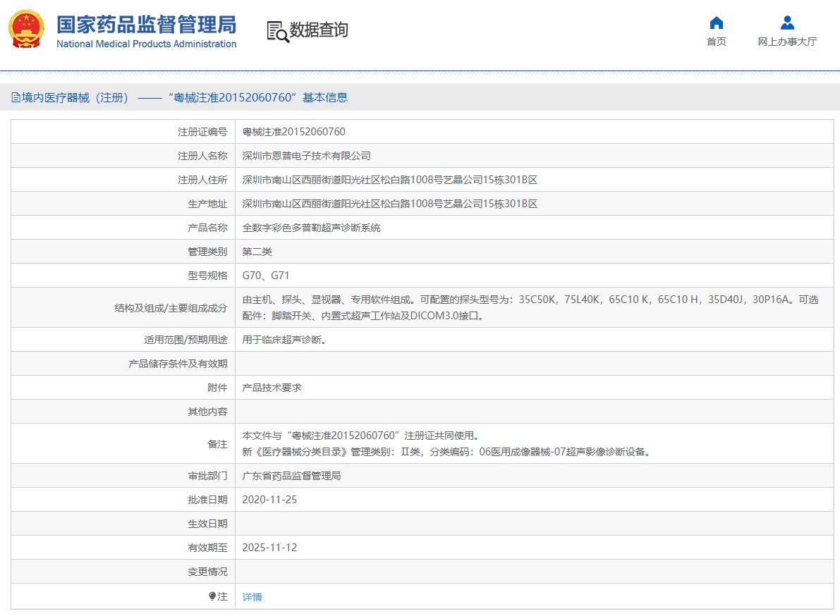Click the 批准日期 row label
The width and height of the screenshot is (840, 616).
(x=208, y=500)
